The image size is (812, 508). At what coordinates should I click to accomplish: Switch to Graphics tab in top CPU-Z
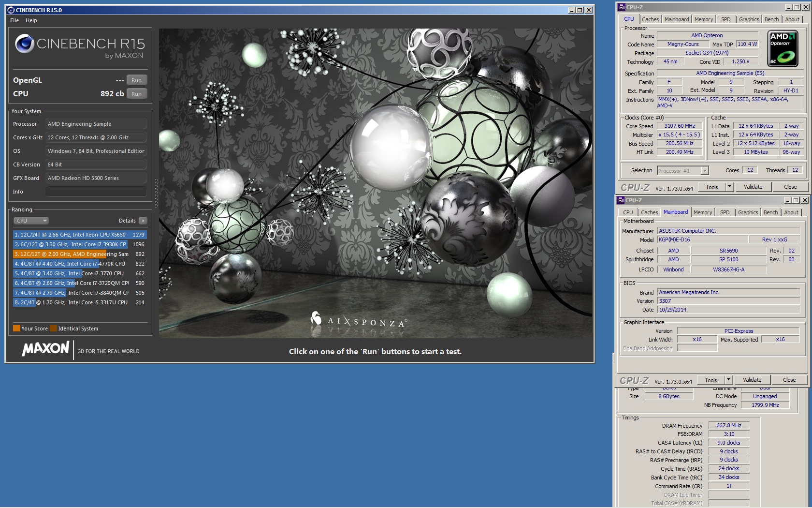(749, 19)
